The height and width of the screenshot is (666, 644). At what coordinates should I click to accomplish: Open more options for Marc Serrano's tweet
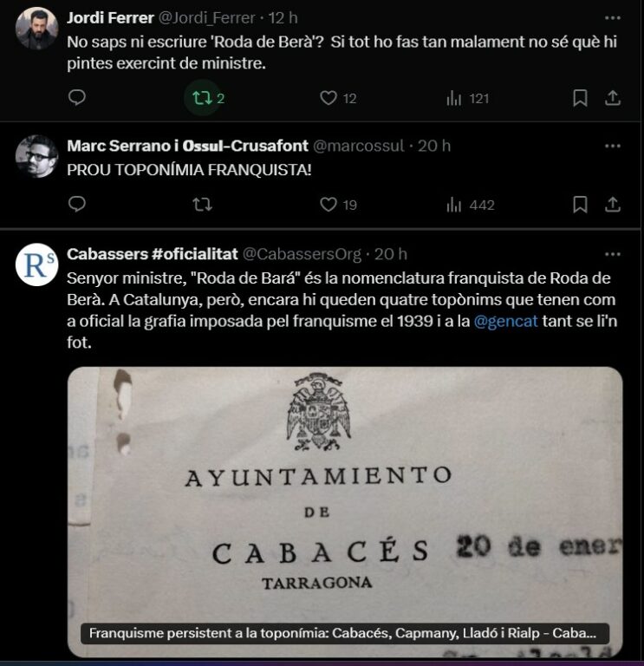coord(612,146)
